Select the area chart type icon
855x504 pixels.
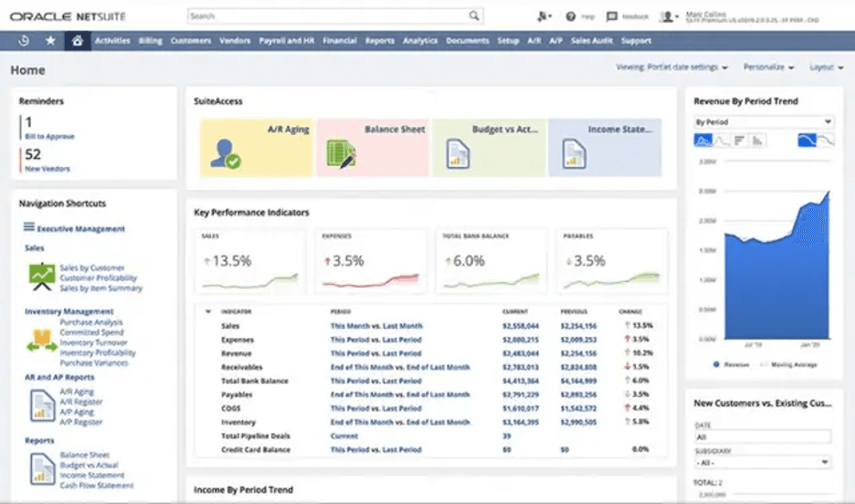click(702, 141)
